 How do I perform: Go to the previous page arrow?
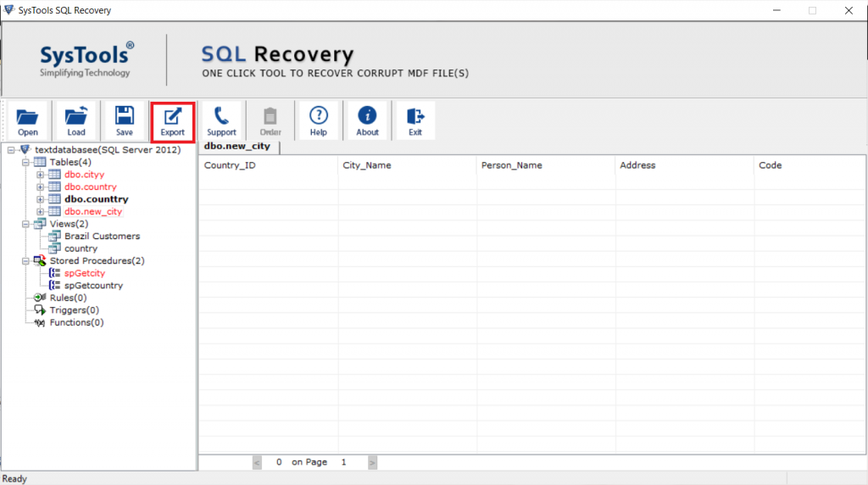click(x=257, y=462)
